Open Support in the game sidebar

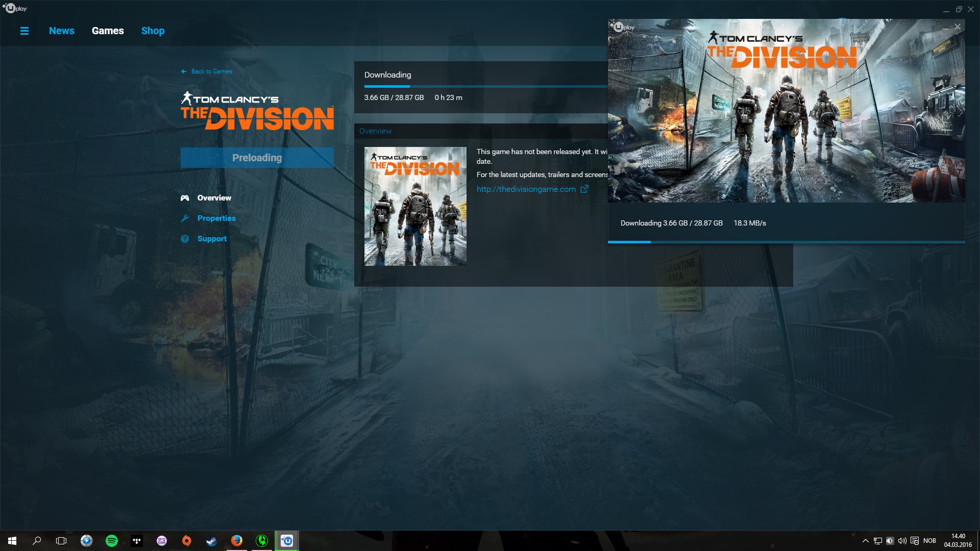click(x=212, y=239)
